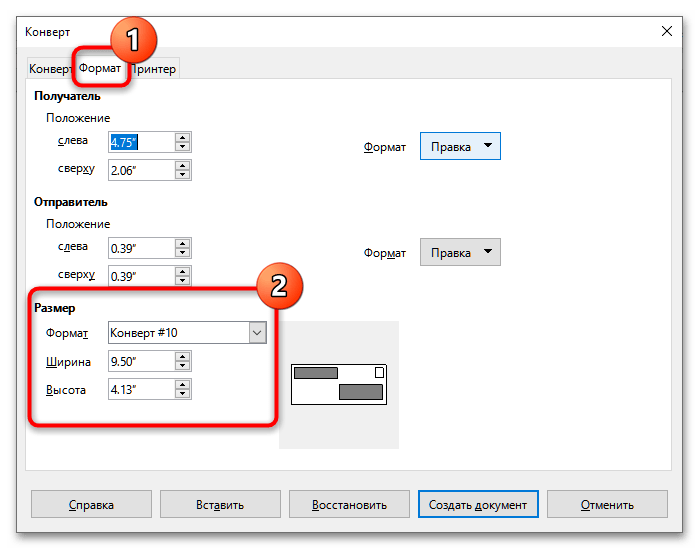Click the Восстановить reset button
The height and width of the screenshot is (549, 699).
point(349,504)
